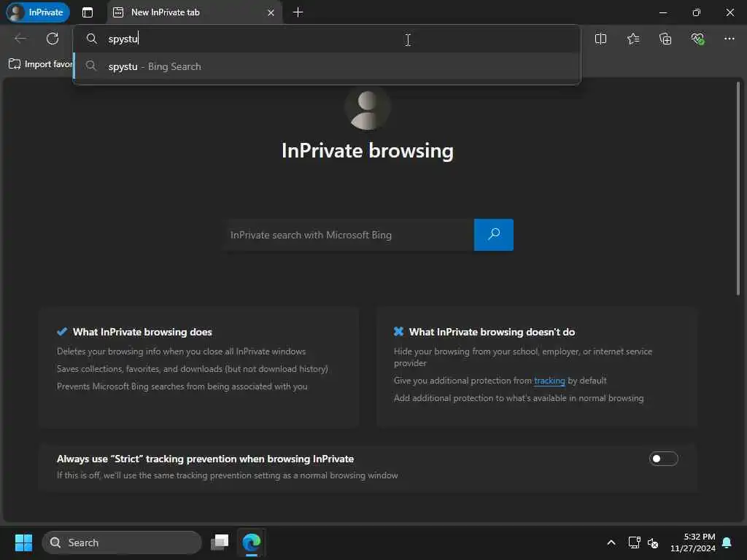This screenshot has width=747, height=560.
Task: Open the network status tray icon
Action: tap(634, 542)
